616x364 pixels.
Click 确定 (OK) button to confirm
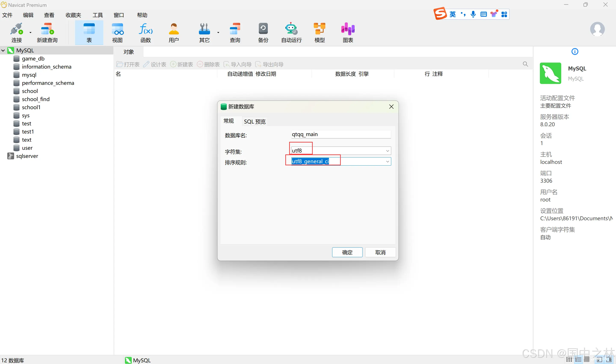[x=347, y=252]
